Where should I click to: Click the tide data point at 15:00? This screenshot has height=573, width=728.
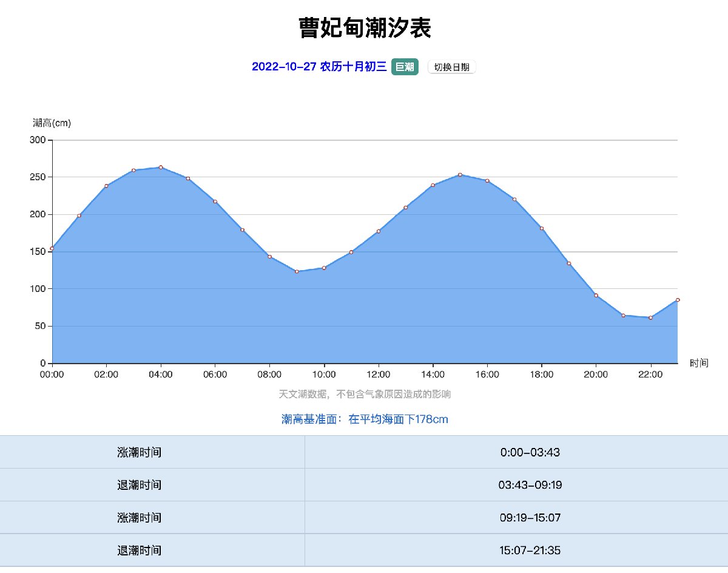[460, 175]
